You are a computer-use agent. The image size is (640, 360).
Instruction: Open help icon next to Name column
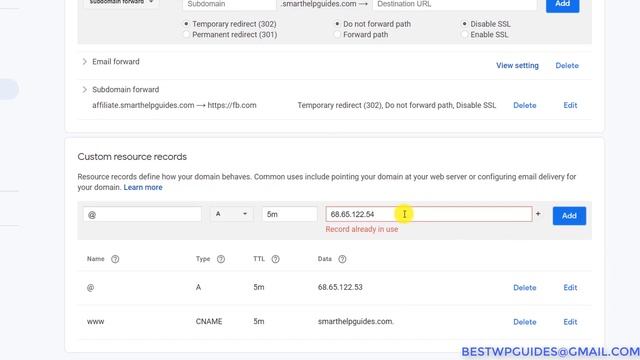tap(115, 259)
